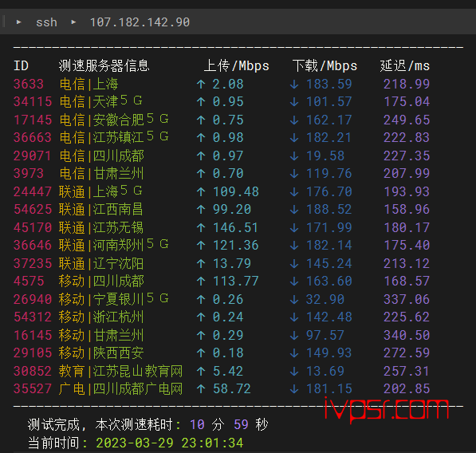476x453 pixels.
Task: Select 移动|浙江杭州 server entry
Action: point(101,317)
